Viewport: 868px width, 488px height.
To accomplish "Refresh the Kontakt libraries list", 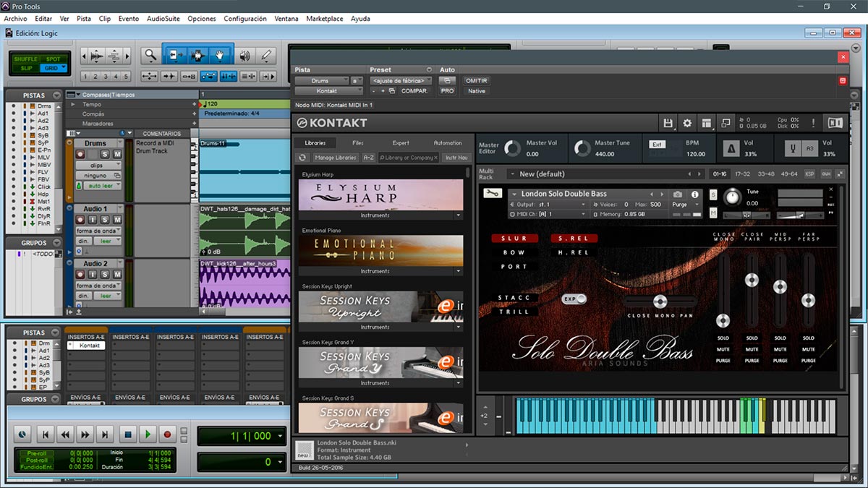I will (303, 158).
